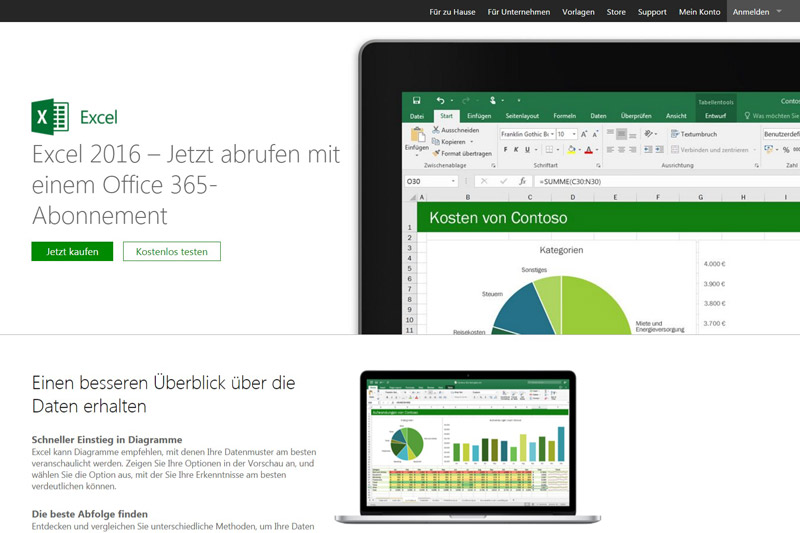The height and width of the screenshot is (533, 800).
Task: Open the Benutzerdefiniert number format box
Action: click(781, 134)
